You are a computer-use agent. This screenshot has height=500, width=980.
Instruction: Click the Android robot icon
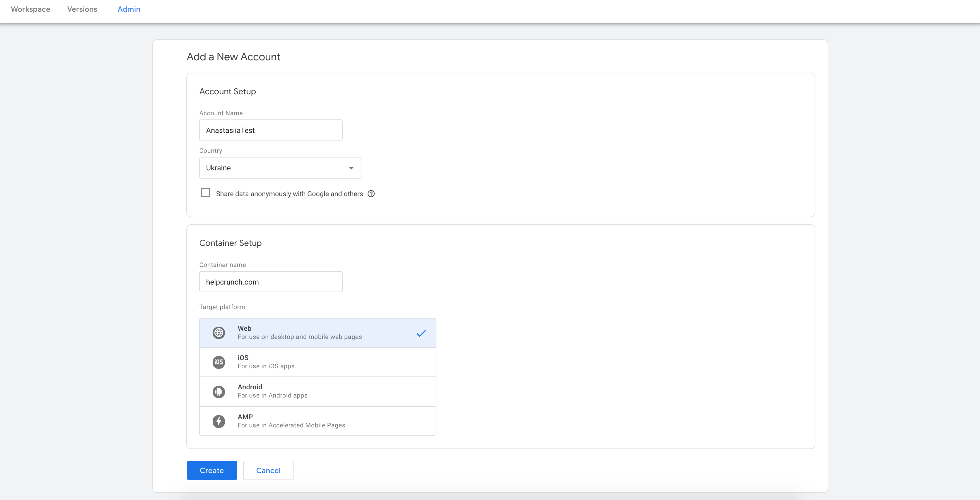219,392
